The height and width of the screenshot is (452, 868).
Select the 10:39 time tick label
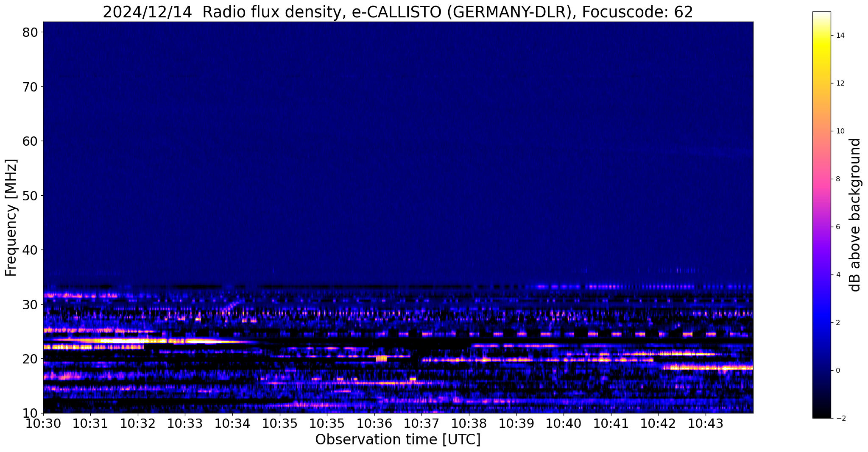[516, 424]
